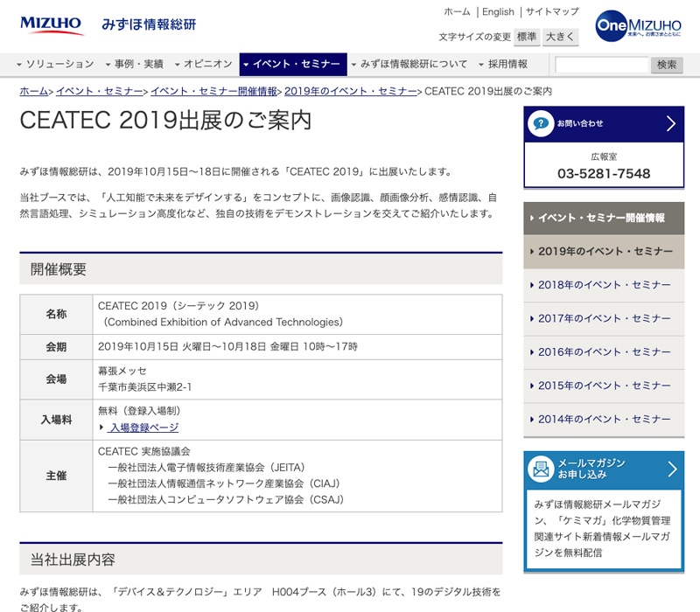Set text size to 大きく
Image resolution: width=700 pixels, height=612 pixels.
click(560, 37)
